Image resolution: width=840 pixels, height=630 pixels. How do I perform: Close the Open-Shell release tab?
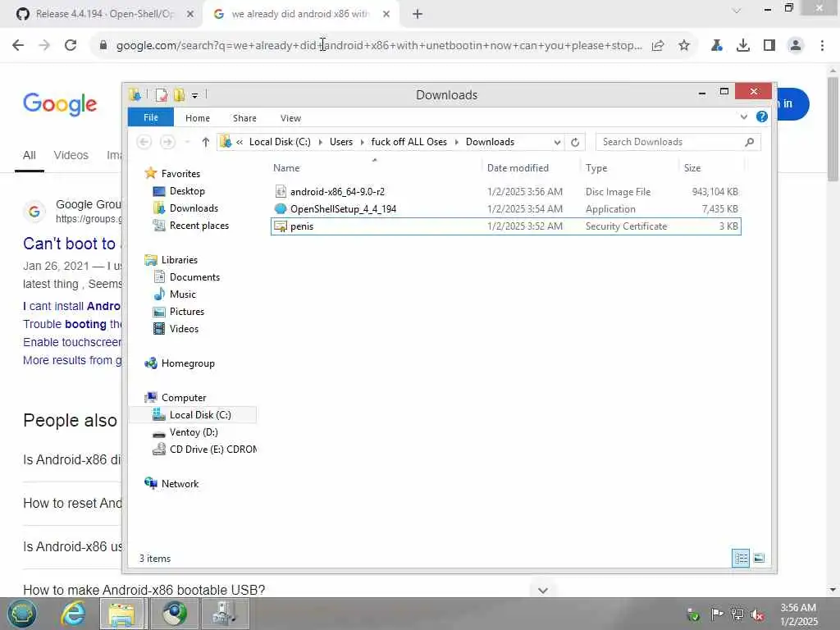coord(190,15)
